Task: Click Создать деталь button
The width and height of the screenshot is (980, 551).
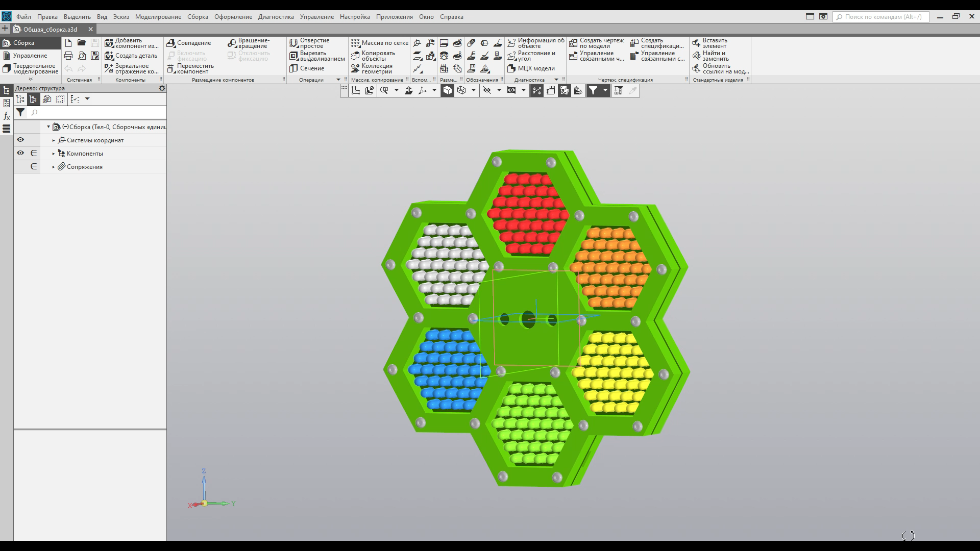Action: point(131,56)
